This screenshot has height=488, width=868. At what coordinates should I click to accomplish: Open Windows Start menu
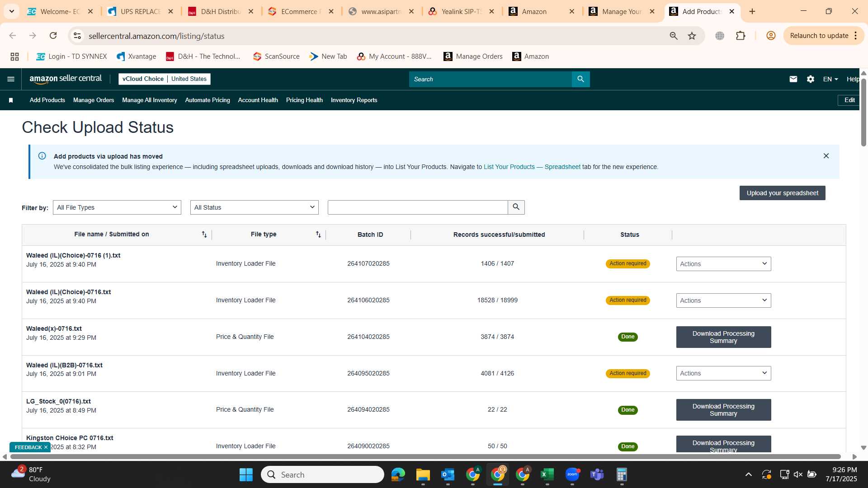point(246,474)
